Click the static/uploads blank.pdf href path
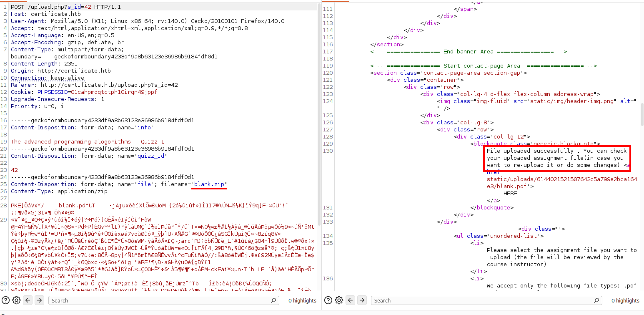This screenshot has width=644, height=315. [x=562, y=183]
